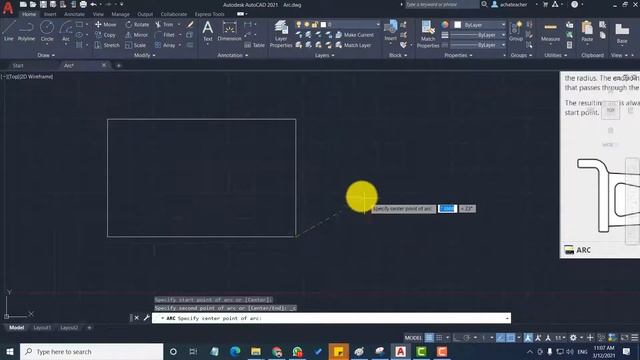Image resolution: width=640 pixels, height=360 pixels.
Task: Select the Polyline tool
Action: coord(26,31)
